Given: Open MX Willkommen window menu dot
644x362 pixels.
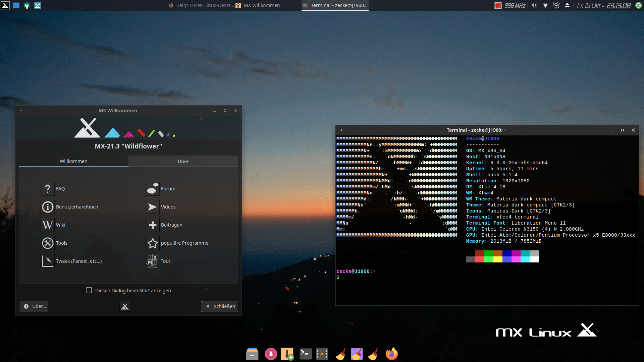Looking at the screenshot, I should (21, 111).
